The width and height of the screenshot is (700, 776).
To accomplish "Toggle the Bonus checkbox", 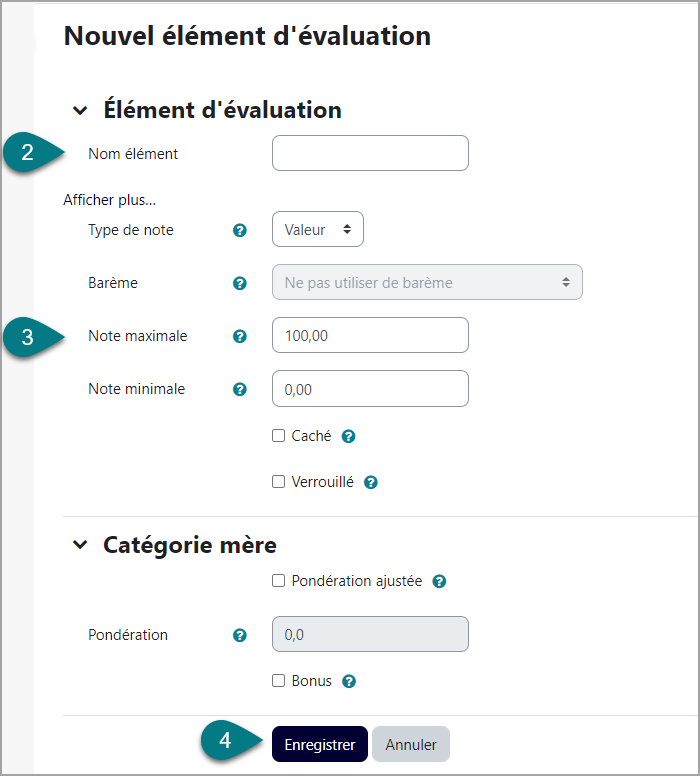I will point(279,680).
